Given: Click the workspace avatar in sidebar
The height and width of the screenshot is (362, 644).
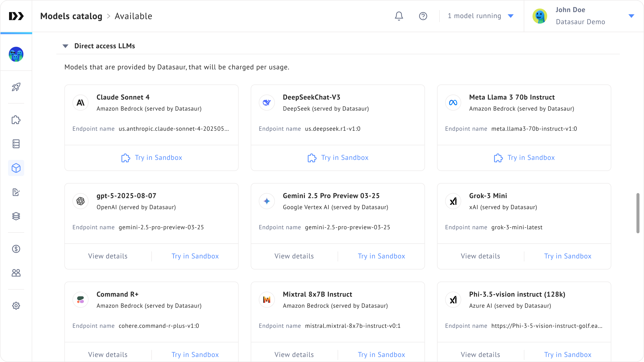Looking at the screenshot, I should coord(16,54).
